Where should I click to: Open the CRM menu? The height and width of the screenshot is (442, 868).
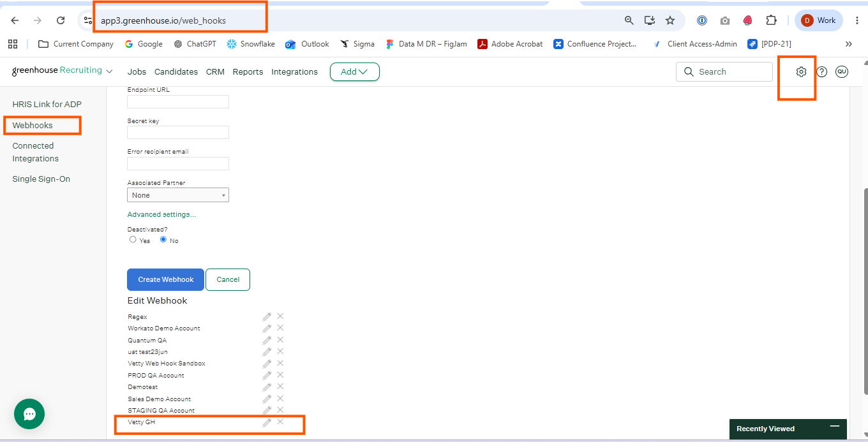[x=215, y=72]
